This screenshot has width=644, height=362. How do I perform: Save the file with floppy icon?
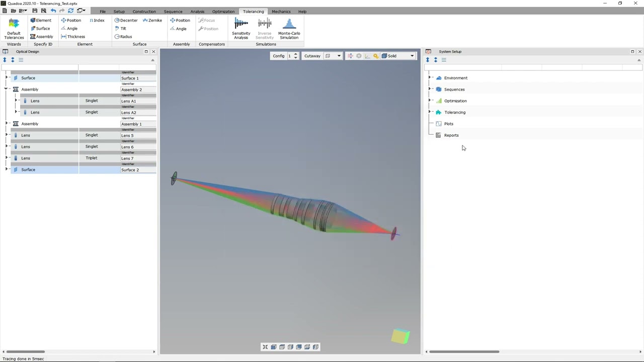(35, 11)
